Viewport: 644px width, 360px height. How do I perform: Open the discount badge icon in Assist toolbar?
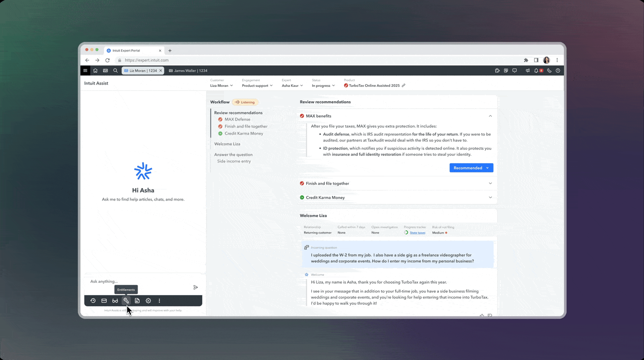(148, 301)
